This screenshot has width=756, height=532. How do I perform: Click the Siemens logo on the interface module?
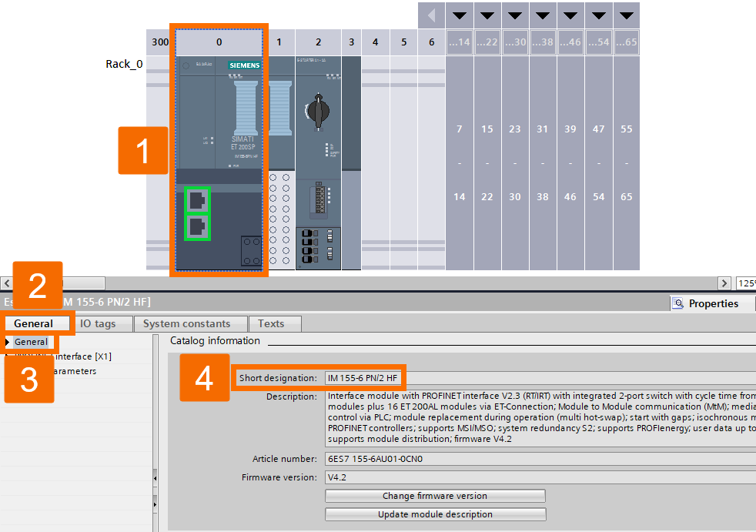click(245, 65)
